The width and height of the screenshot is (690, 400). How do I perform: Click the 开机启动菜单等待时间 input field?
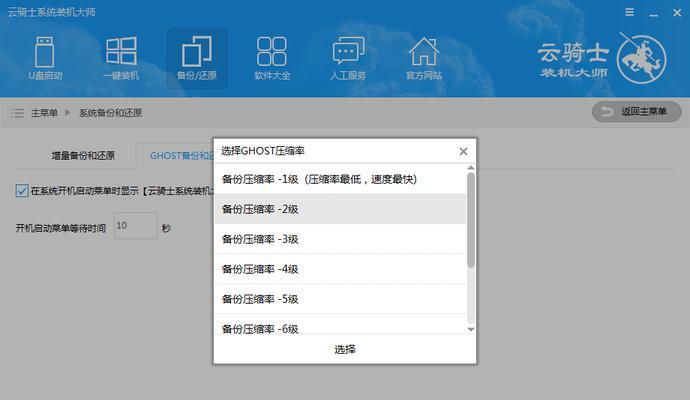click(136, 226)
